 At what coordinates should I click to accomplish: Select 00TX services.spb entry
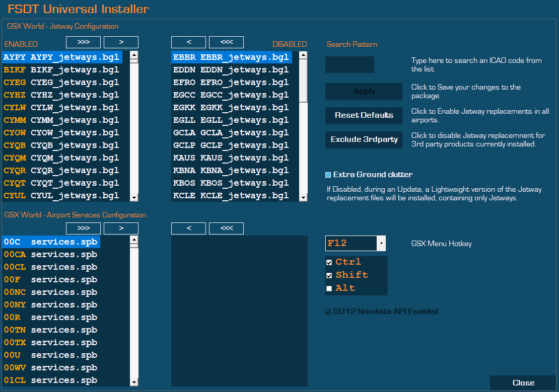[51, 343]
